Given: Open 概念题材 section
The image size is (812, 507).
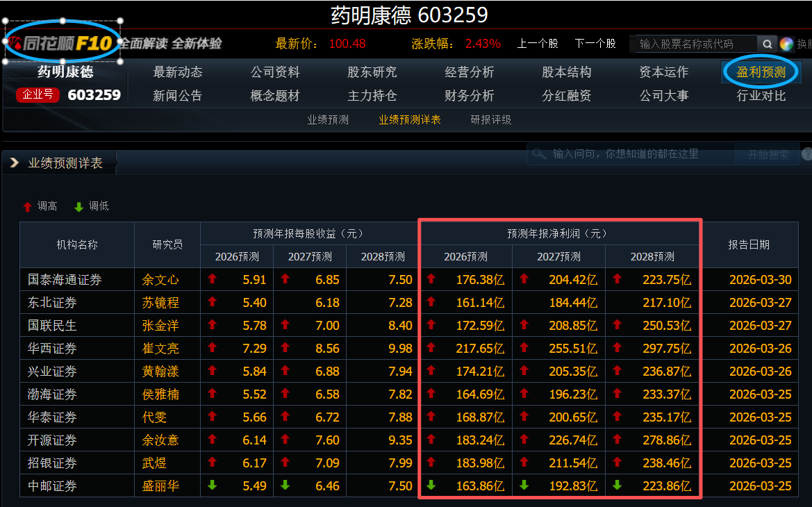Looking at the screenshot, I should pyautogui.click(x=275, y=96).
